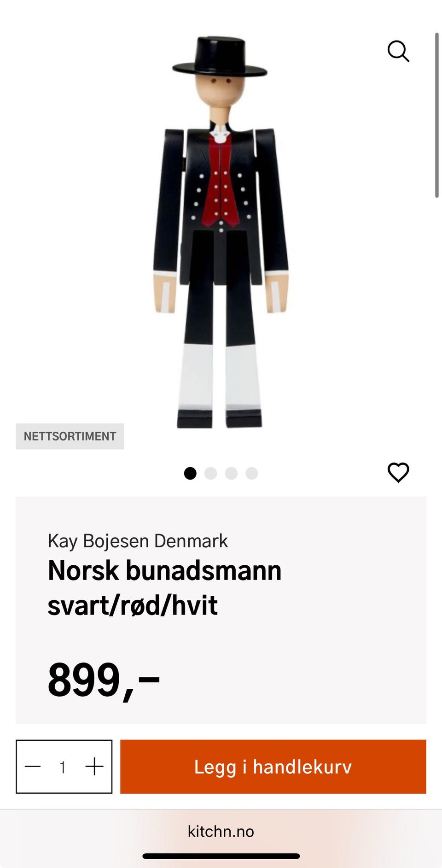Show the third product image dot

[x=231, y=473]
